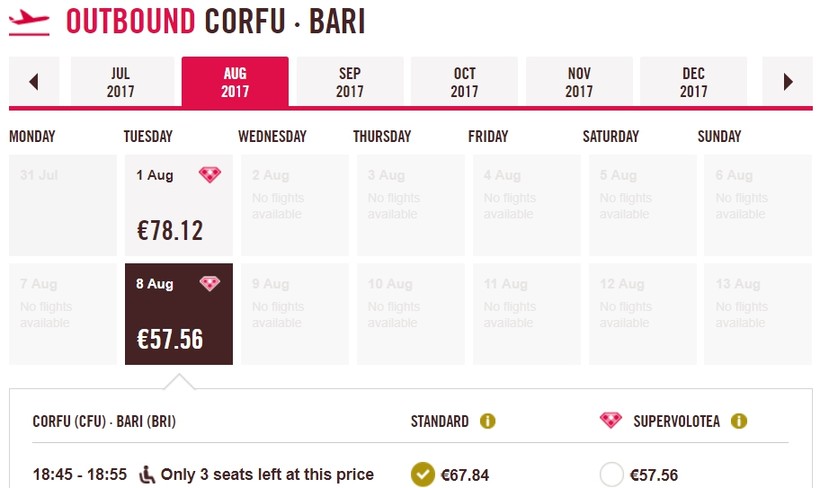Click the 18:45 - 18:55 flight time
The image size is (820, 488).
80,474
